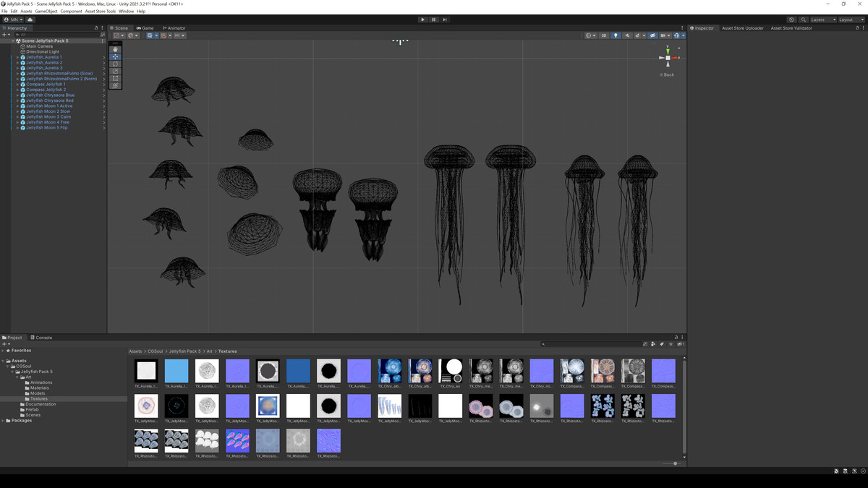
Task: Click the Step frame button
Action: pyautogui.click(x=445, y=20)
